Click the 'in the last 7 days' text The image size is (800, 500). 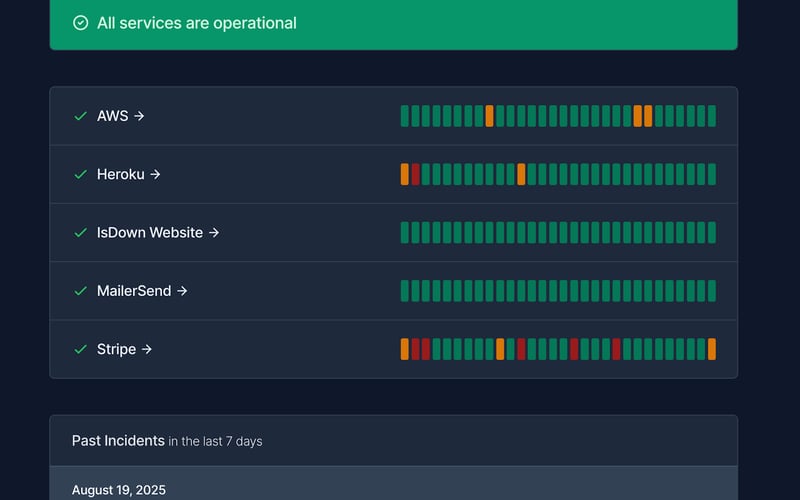(x=215, y=441)
